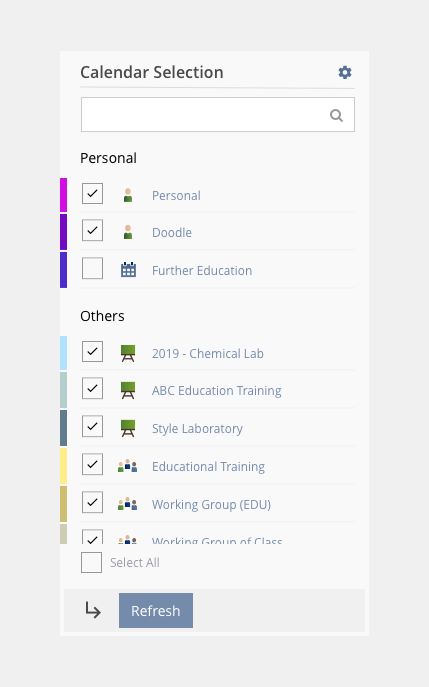The width and height of the screenshot is (429, 687).
Task: Click the yellow color bar for Educational Training
Action: pos(64,466)
